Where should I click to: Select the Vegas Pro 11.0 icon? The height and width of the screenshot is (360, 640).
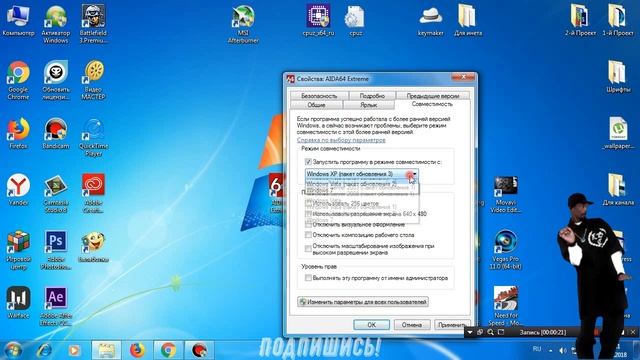(505, 250)
